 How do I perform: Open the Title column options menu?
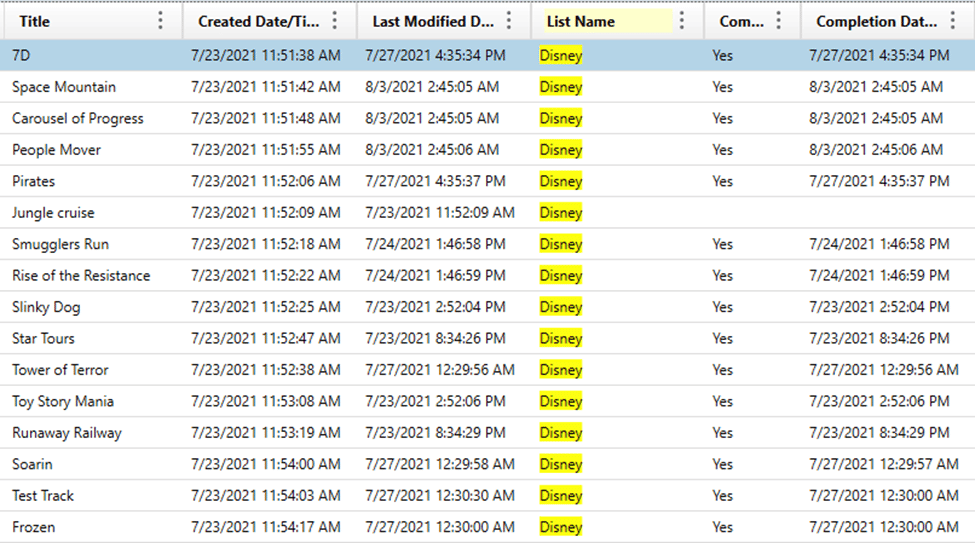click(x=160, y=21)
